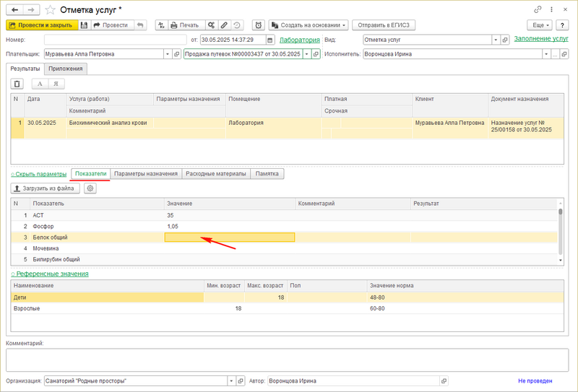Screen dimensions: 578x392
Task: Click the Белок общий value field
Action: coord(230,237)
